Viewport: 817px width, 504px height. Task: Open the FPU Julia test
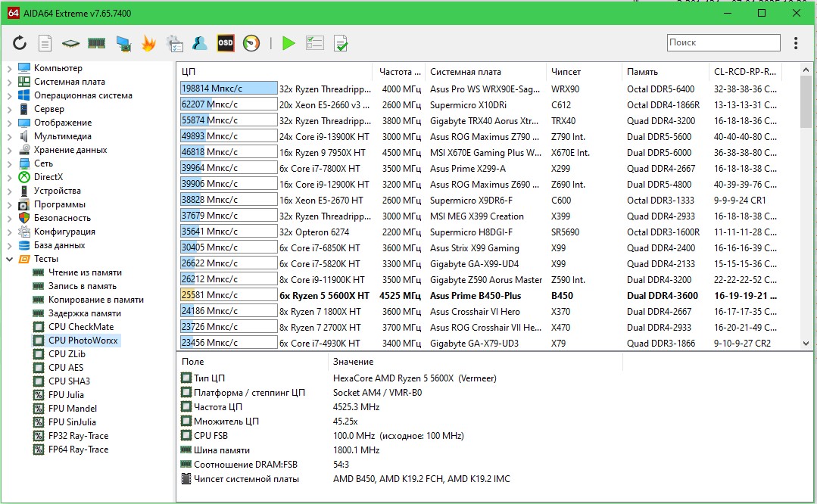coord(66,395)
